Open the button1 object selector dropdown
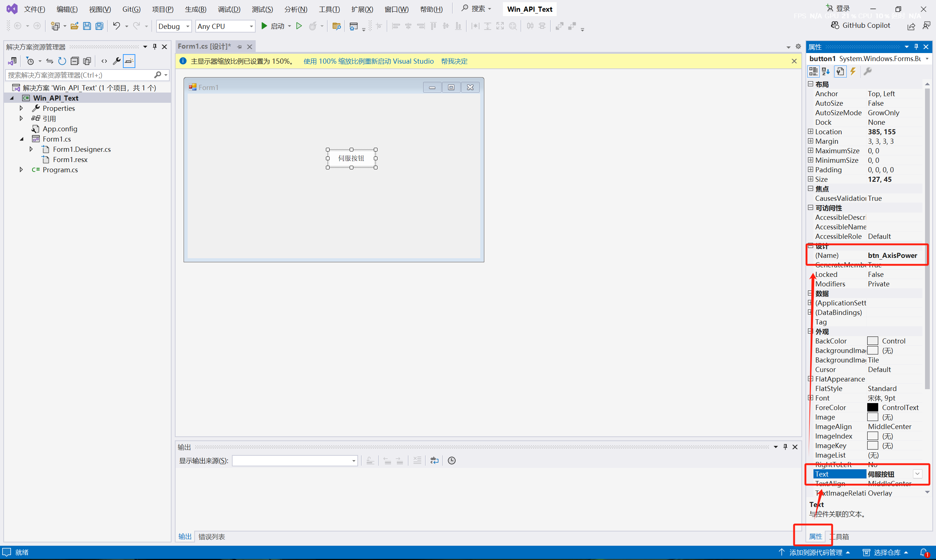 pyautogui.click(x=927, y=59)
